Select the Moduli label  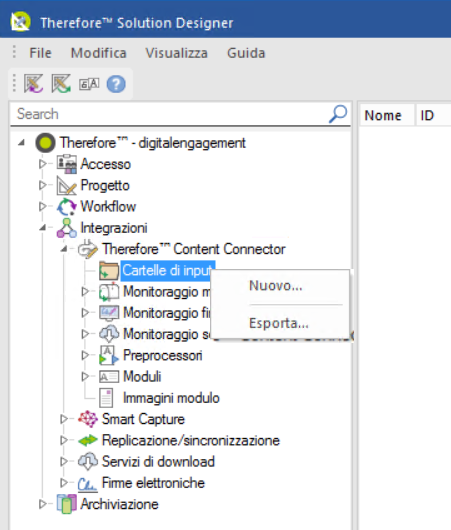tap(142, 377)
